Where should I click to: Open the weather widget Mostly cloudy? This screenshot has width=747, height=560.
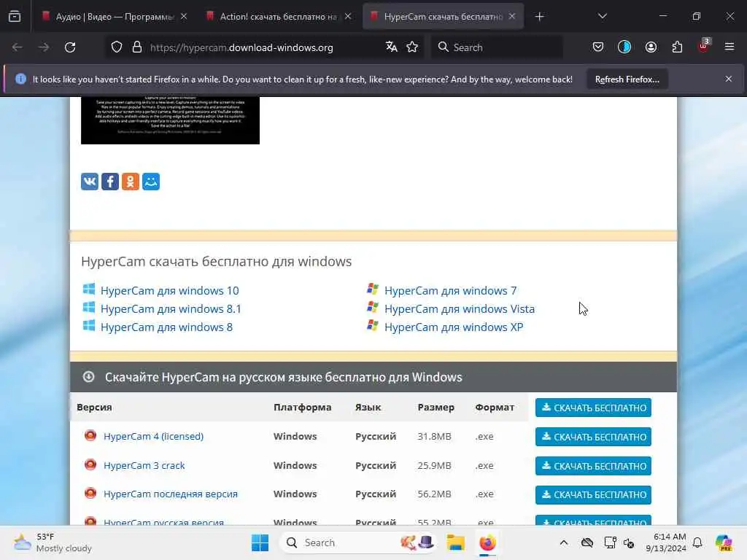pos(53,542)
